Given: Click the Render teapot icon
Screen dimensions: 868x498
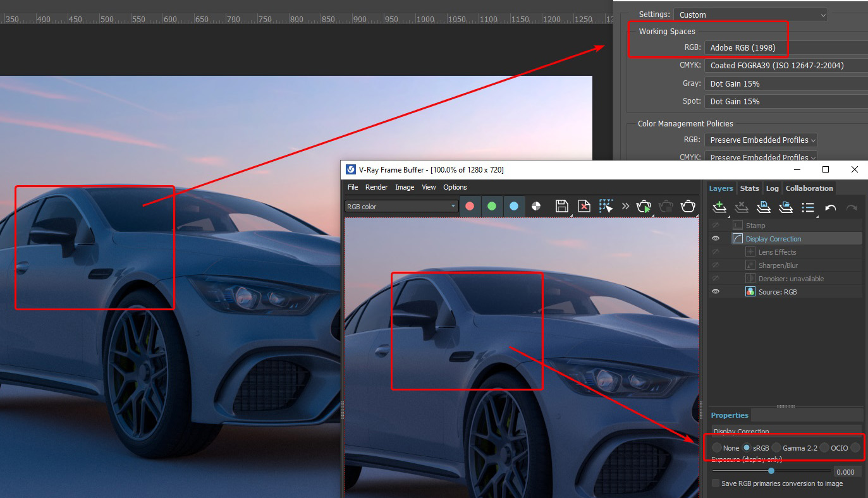Looking at the screenshot, I should tap(688, 206).
